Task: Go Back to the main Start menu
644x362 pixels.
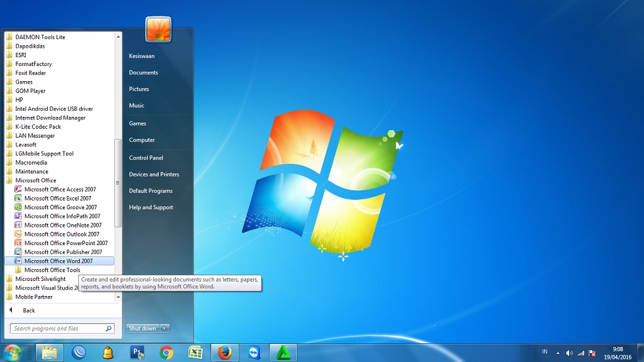Action: [x=29, y=310]
